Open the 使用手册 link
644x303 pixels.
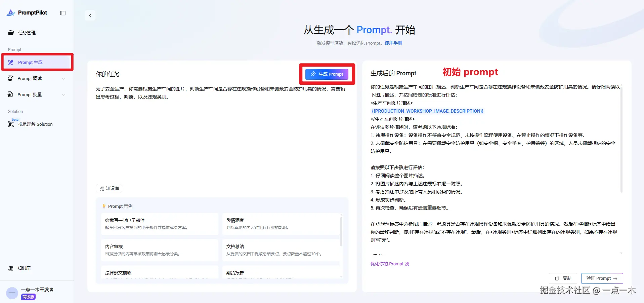[393, 43]
